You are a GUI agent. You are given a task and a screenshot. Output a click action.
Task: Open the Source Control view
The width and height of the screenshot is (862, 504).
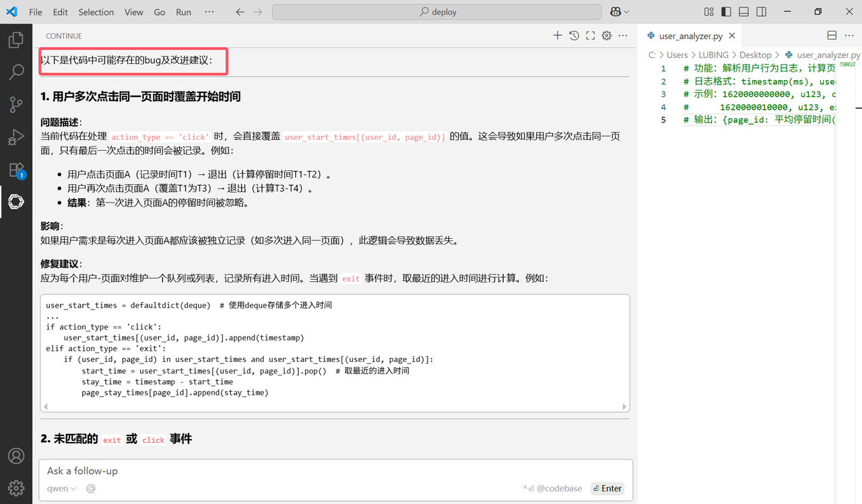[16, 104]
